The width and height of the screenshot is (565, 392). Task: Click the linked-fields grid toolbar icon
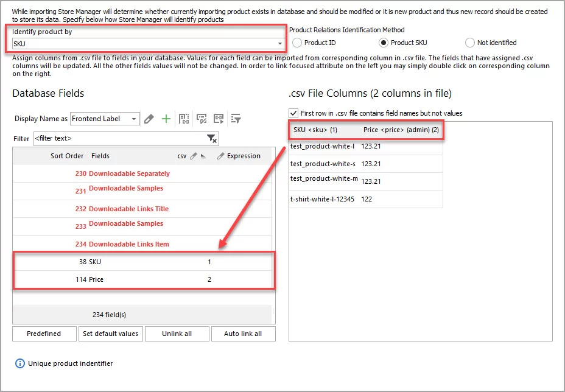point(184,119)
